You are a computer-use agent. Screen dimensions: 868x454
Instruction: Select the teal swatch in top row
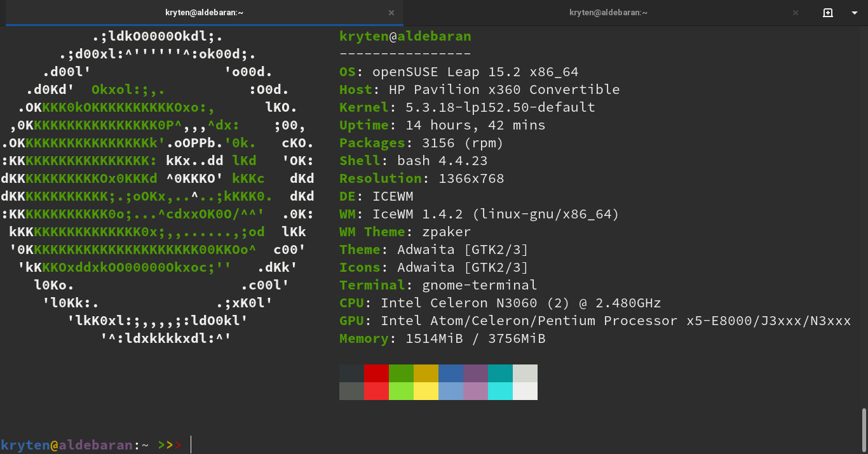pyautogui.click(x=500, y=373)
